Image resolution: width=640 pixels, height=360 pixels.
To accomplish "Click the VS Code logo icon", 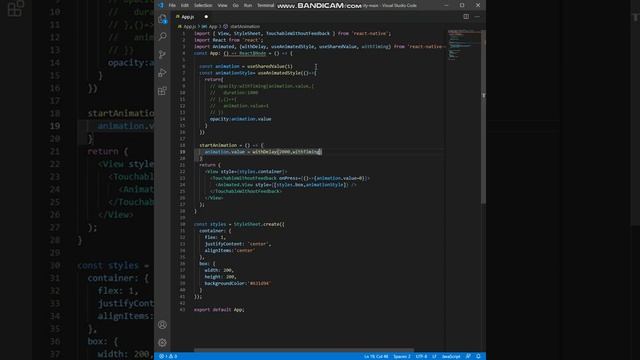I will (x=161, y=5).
